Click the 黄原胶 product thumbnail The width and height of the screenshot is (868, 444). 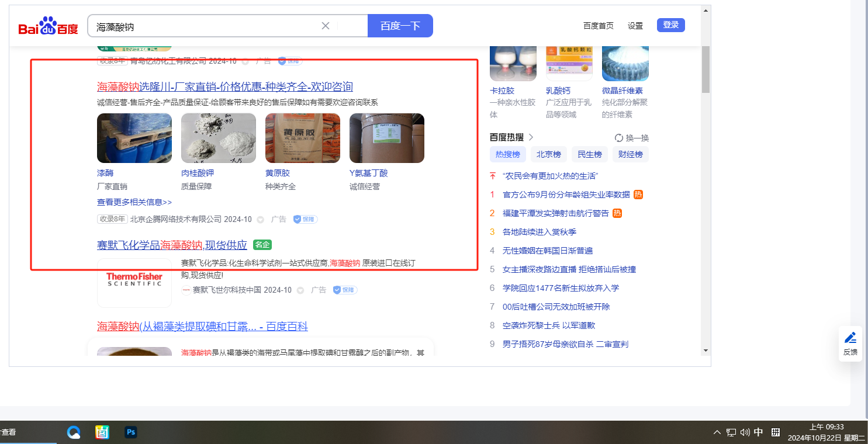(303, 138)
